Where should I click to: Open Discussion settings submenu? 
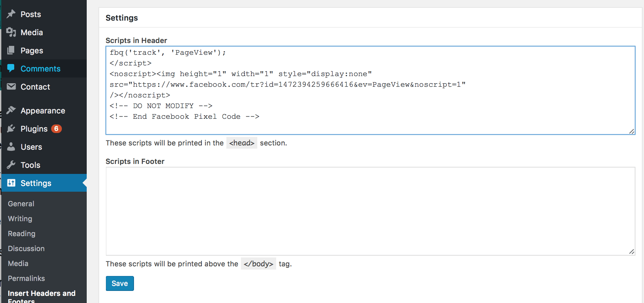click(26, 249)
